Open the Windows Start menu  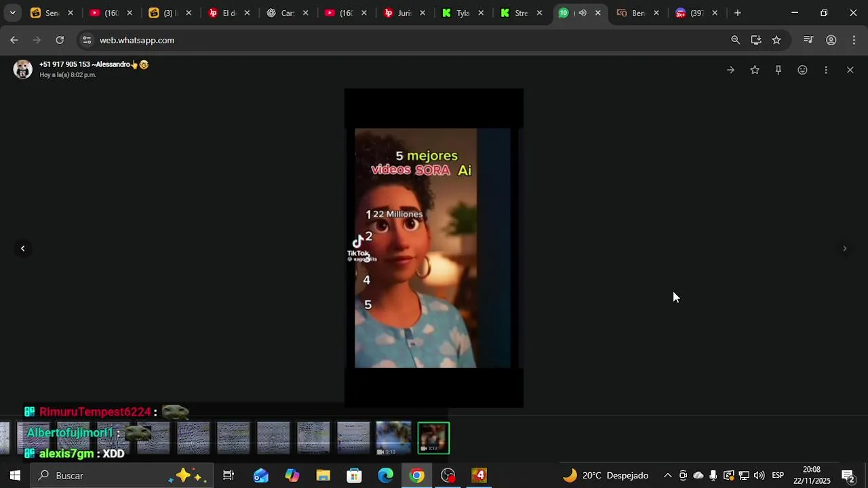point(15,476)
